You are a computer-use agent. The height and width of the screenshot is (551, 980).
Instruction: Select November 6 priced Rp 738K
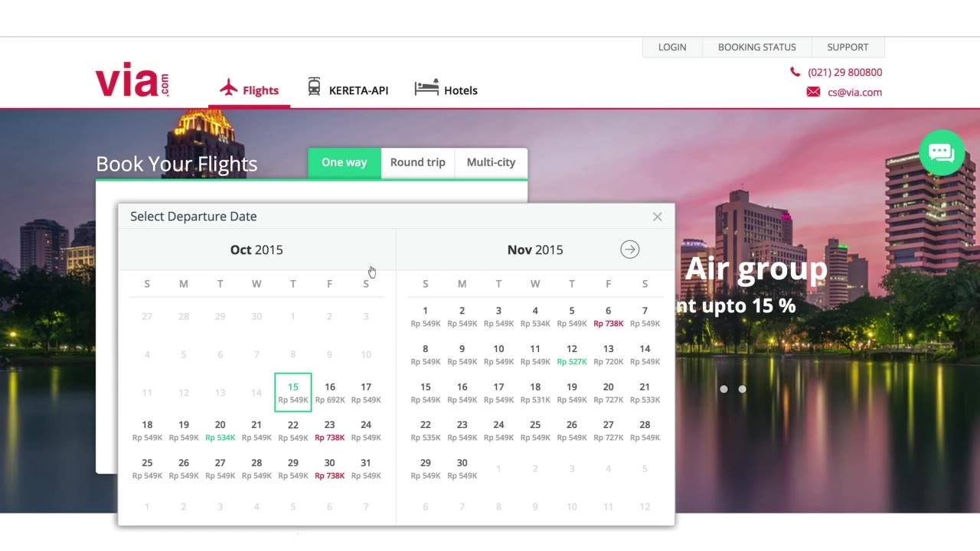[x=609, y=317]
